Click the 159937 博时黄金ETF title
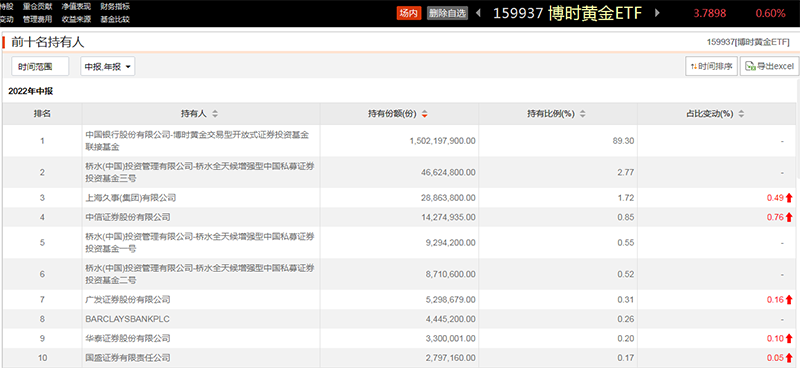This screenshot has width=800, height=368. click(567, 13)
